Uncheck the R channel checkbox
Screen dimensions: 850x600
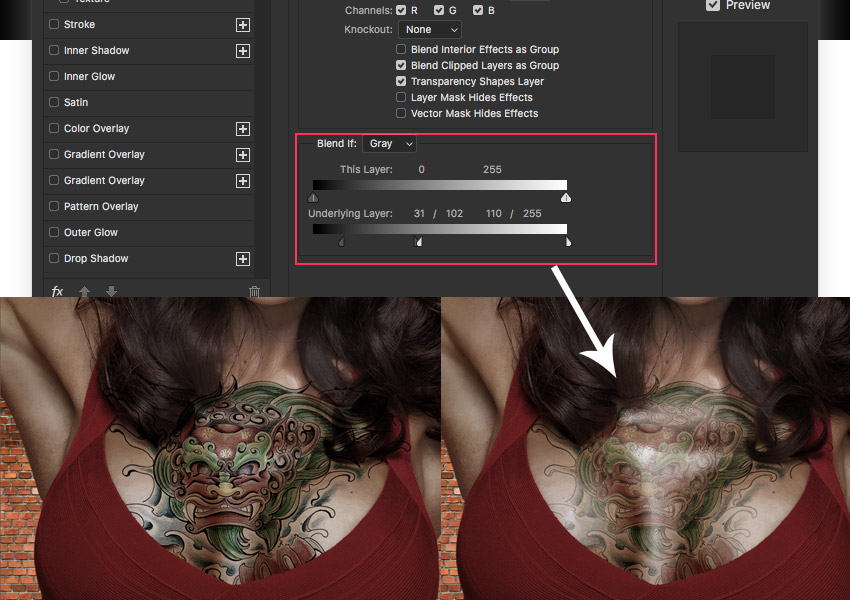coord(401,10)
